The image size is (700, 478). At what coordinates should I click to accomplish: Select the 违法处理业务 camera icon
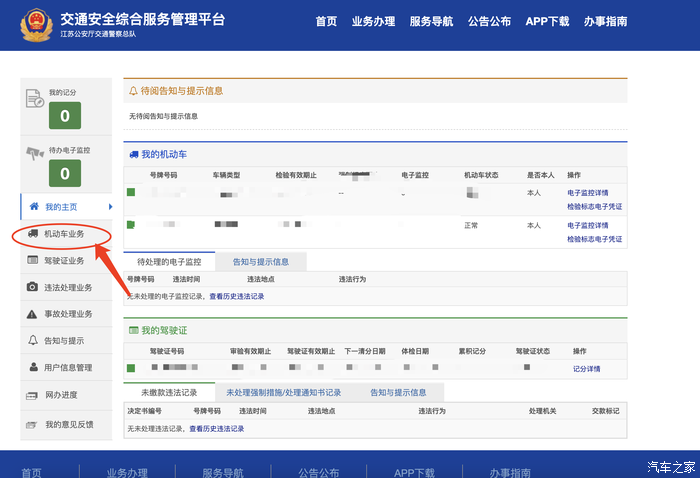[x=33, y=288]
